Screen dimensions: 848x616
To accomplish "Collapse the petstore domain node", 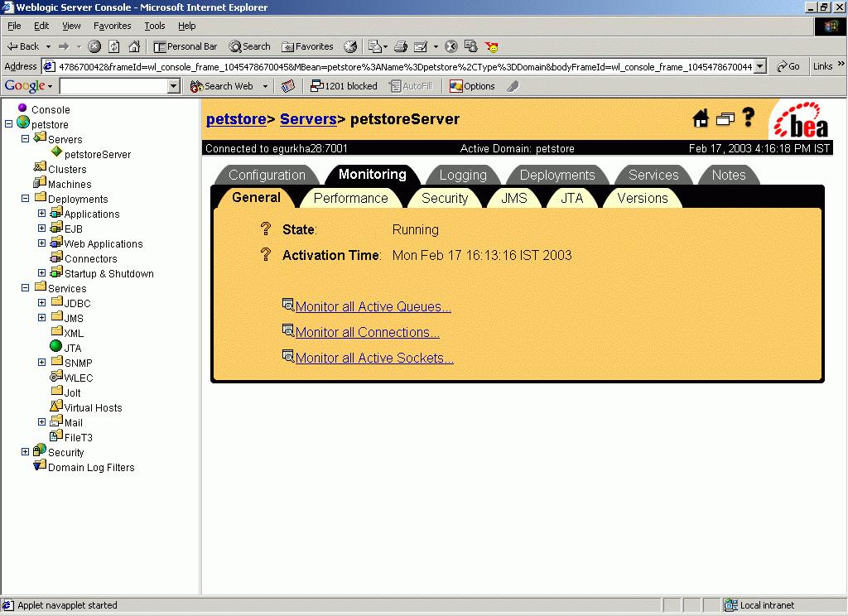I will [8, 124].
